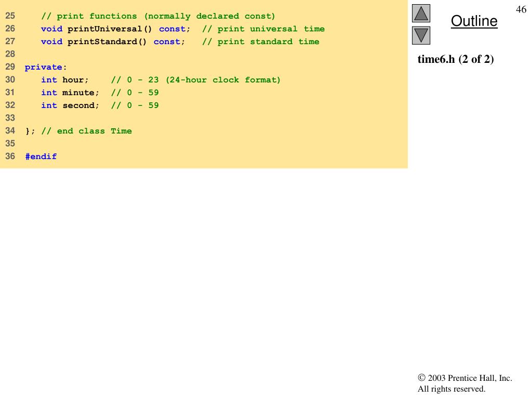The width and height of the screenshot is (532, 399).
Task: Click line number 28
Action: (10, 54)
